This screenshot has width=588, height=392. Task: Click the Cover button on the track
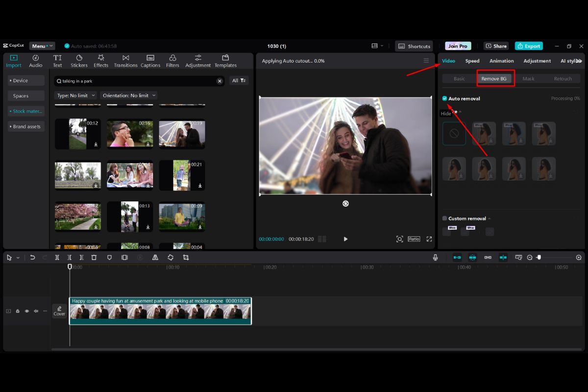pyautogui.click(x=59, y=311)
